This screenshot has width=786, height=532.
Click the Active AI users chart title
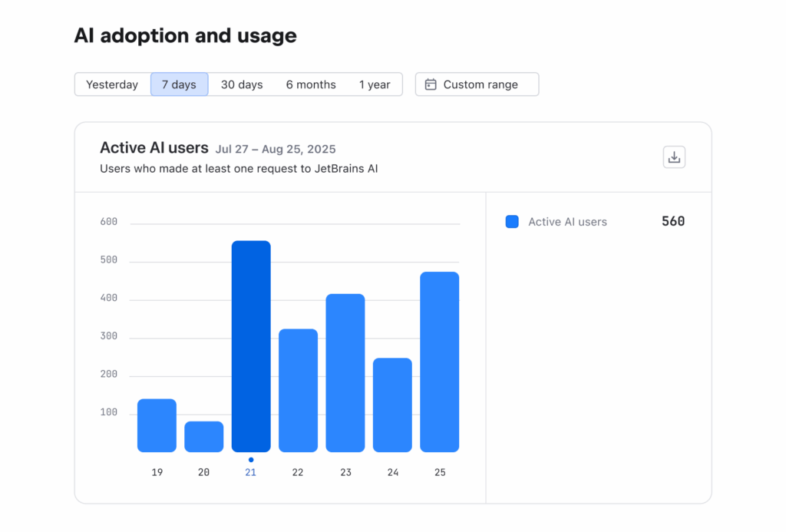pos(154,148)
